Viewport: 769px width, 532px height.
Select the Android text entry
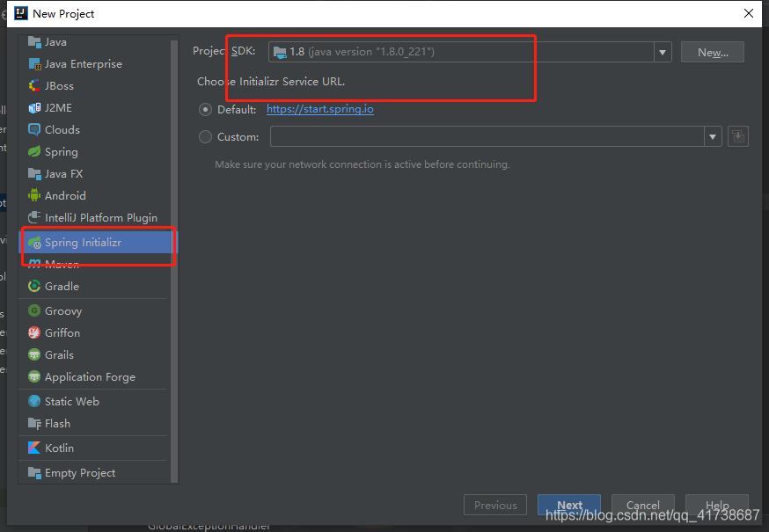click(x=65, y=196)
